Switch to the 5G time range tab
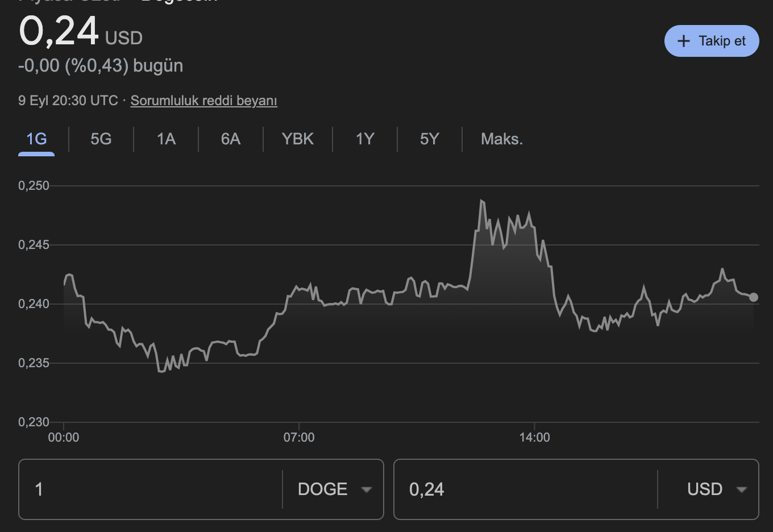The width and height of the screenshot is (773, 532). click(x=101, y=139)
